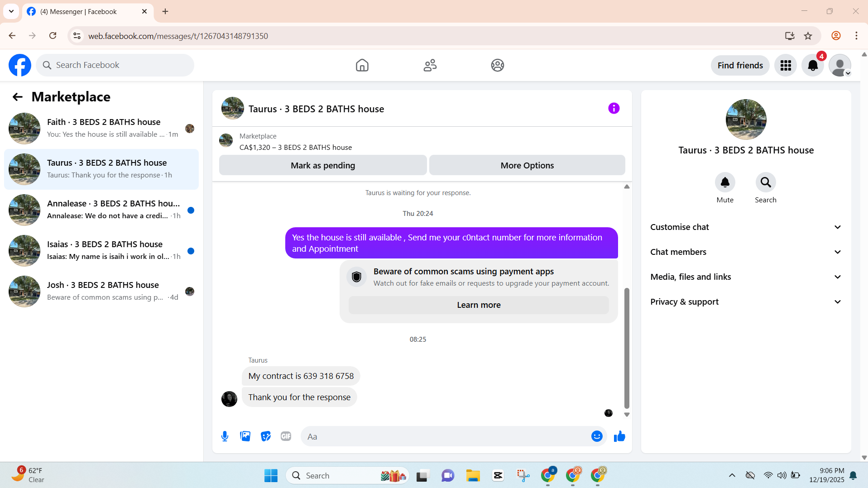Open Chrome profile icon in toolbar
Screen dimensions: 868x488
click(x=836, y=36)
